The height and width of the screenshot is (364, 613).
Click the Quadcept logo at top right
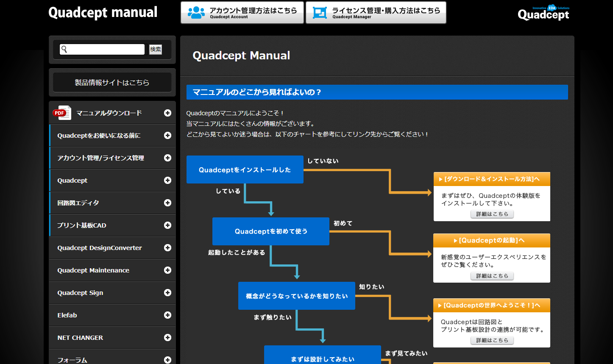pyautogui.click(x=544, y=14)
